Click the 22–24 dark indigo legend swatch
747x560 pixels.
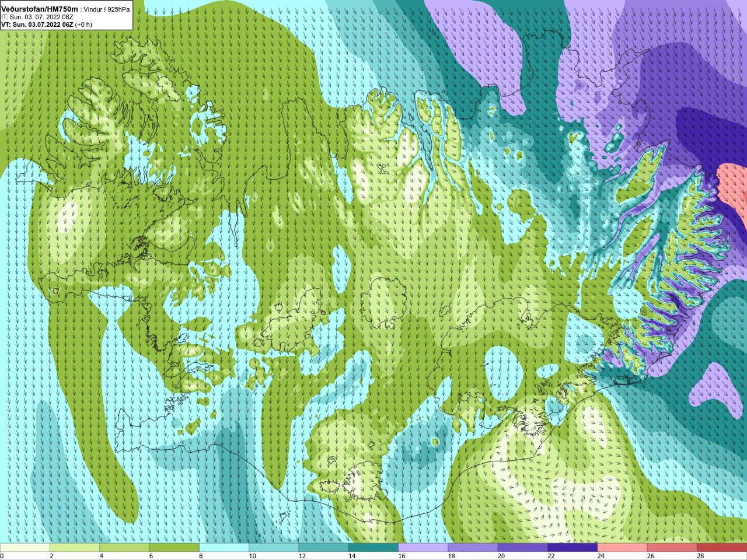573,548
